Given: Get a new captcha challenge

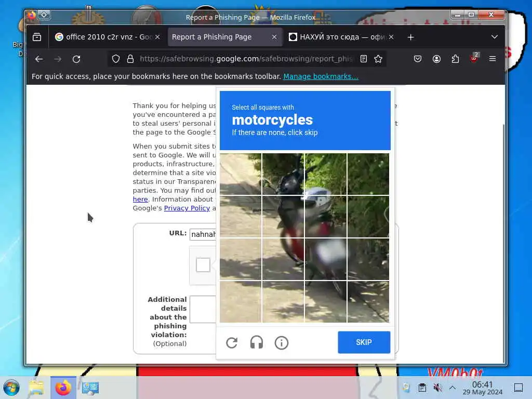Looking at the screenshot, I should point(232,343).
